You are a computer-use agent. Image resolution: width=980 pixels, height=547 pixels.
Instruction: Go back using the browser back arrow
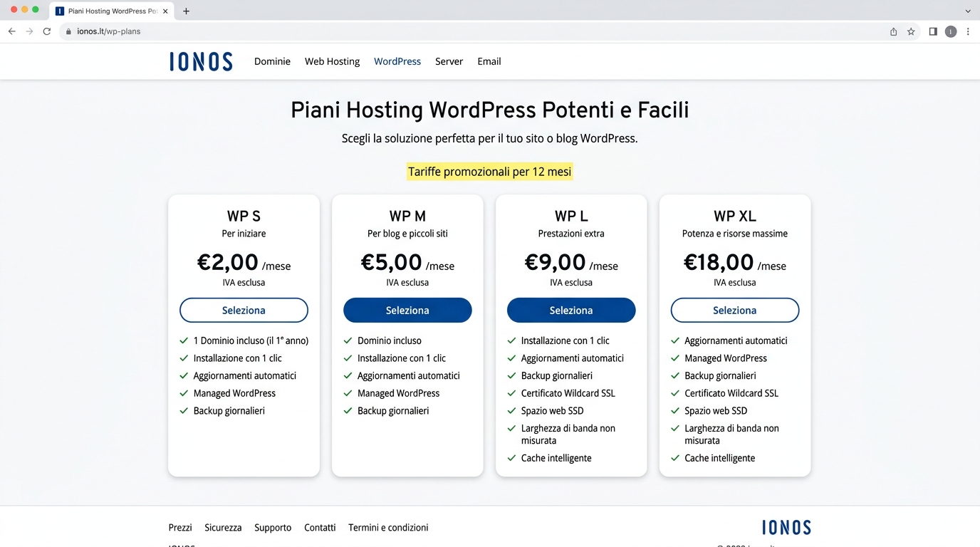[x=11, y=31]
